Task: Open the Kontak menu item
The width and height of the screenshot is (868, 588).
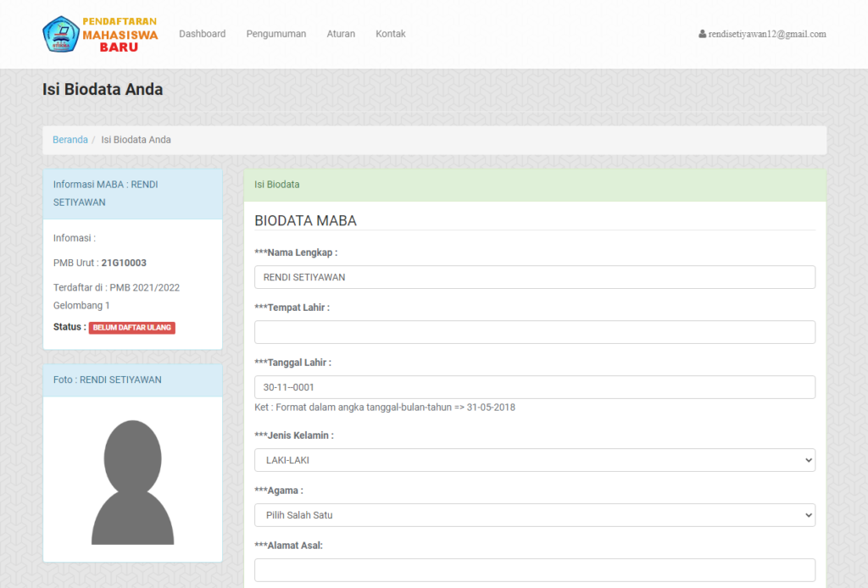Action: pos(390,34)
